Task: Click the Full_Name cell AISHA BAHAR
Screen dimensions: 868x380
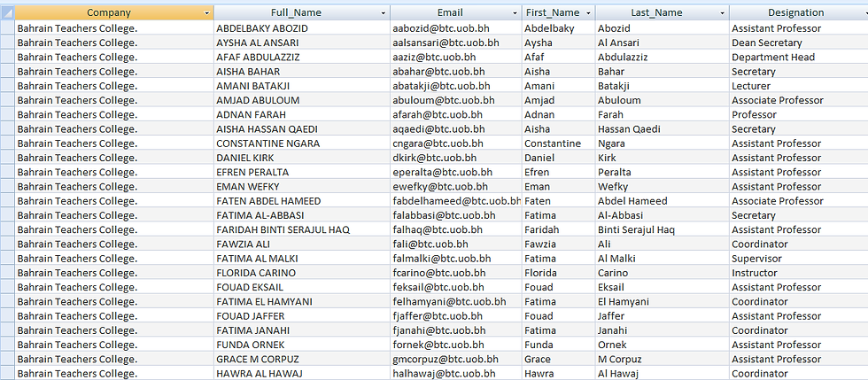Action: click(302, 72)
